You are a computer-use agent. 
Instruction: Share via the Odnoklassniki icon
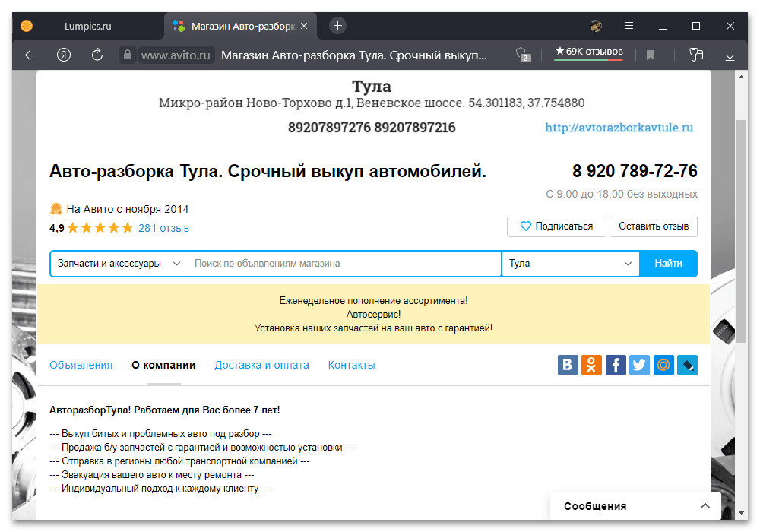click(x=591, y=366)
